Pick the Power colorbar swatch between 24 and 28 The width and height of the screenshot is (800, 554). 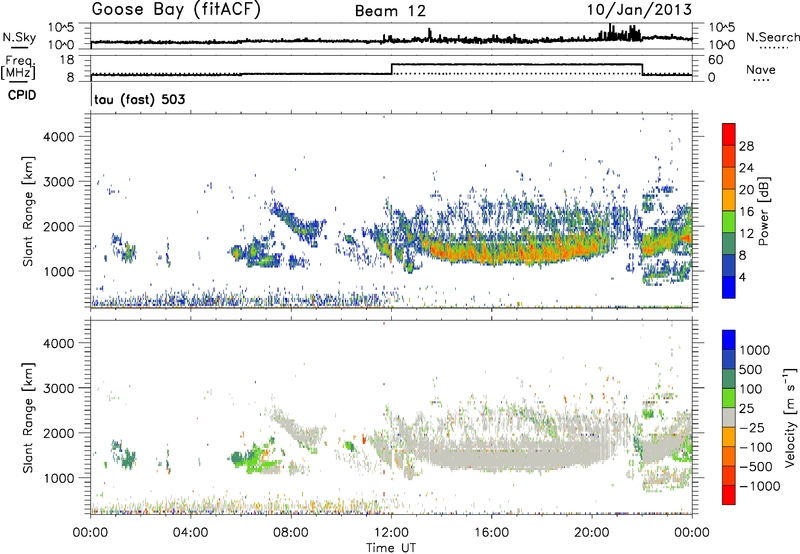pos(729,157)
